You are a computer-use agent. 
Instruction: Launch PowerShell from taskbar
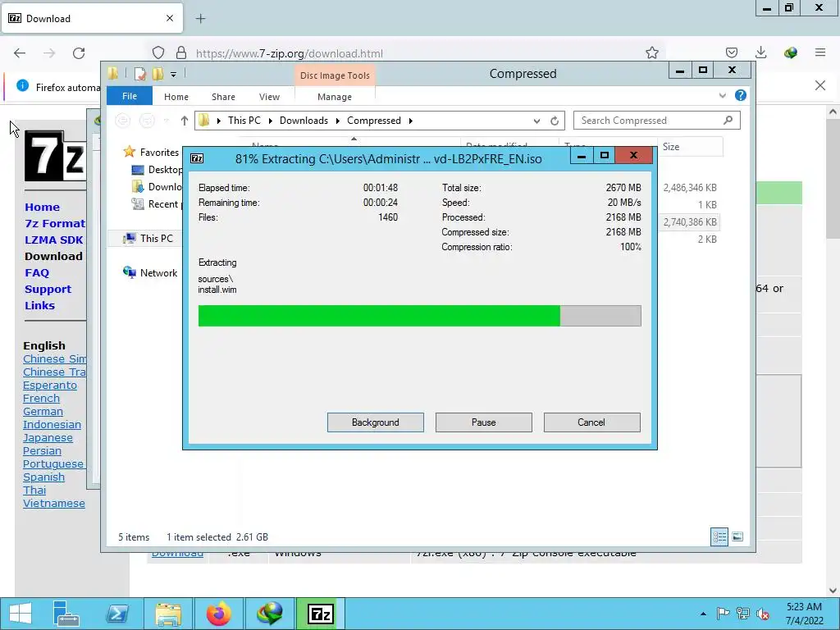116,614
